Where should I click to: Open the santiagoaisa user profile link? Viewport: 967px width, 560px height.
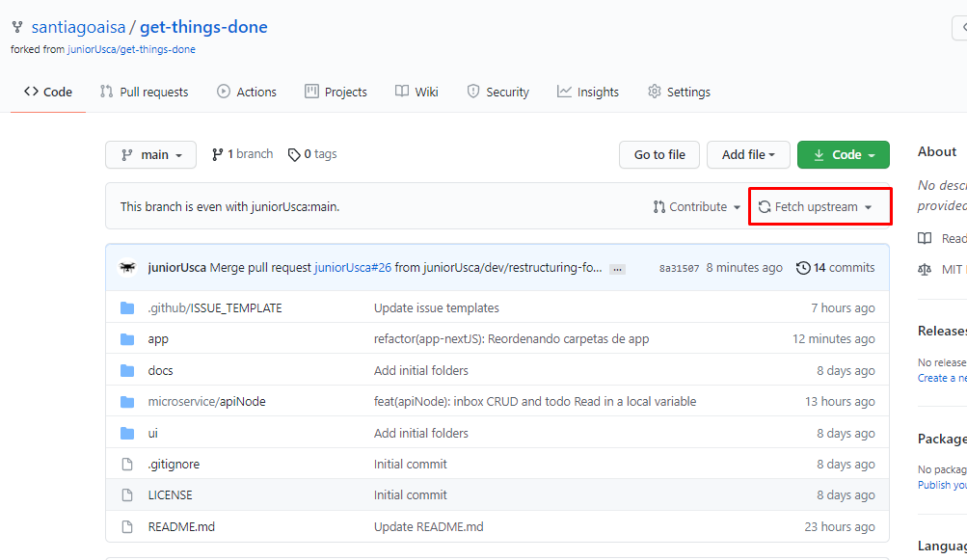[78, 27]
